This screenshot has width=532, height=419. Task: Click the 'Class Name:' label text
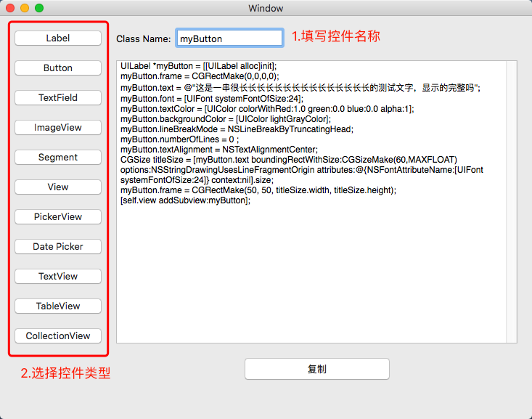[x=144, y=38]
